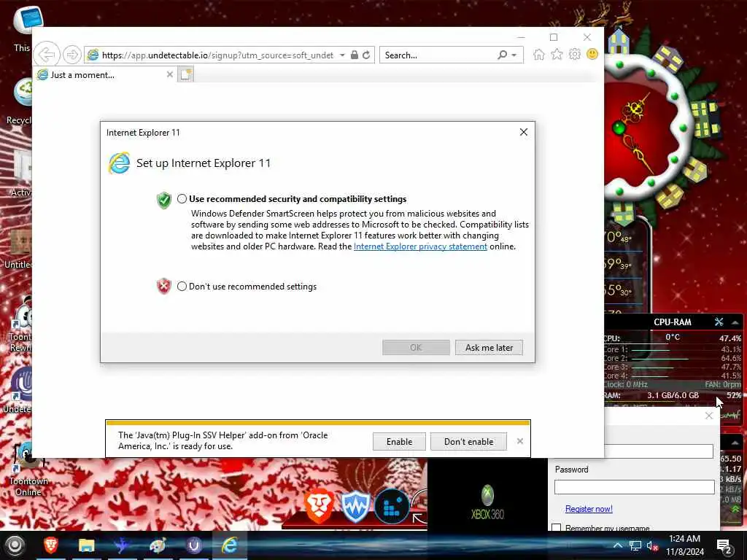Enable the Java Plug-In SSV Helper add-on
This screenshot has width=747, height=560.
click(x=399, y=441)
